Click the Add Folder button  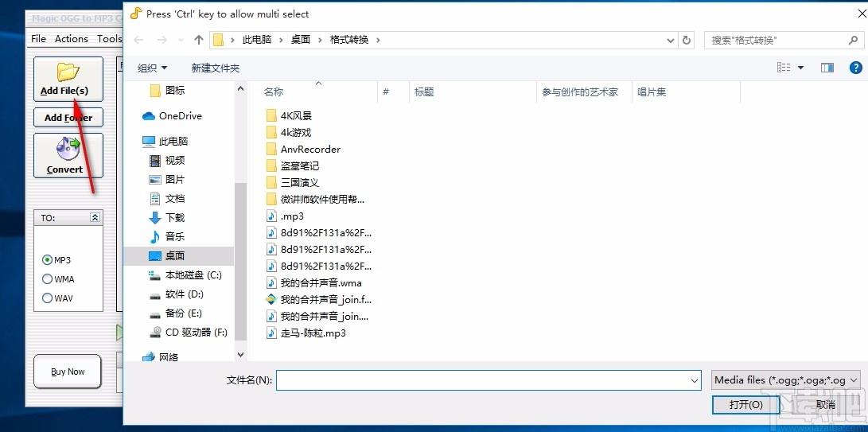point(68,118)
